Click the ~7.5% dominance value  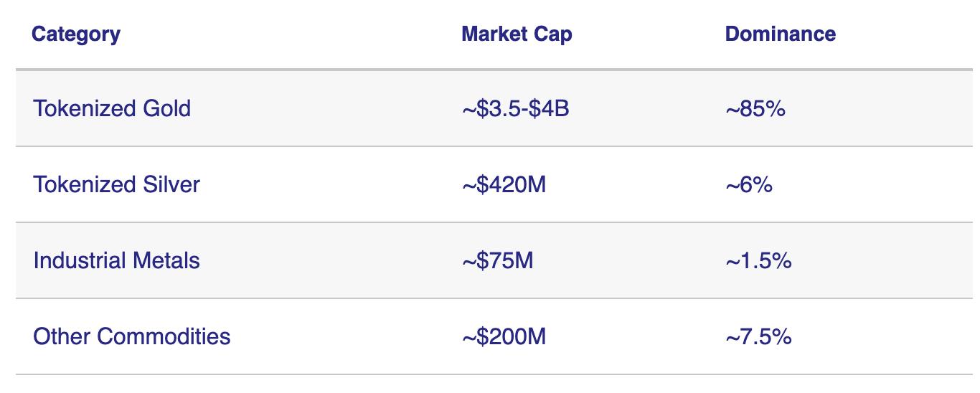coord(758,337)
